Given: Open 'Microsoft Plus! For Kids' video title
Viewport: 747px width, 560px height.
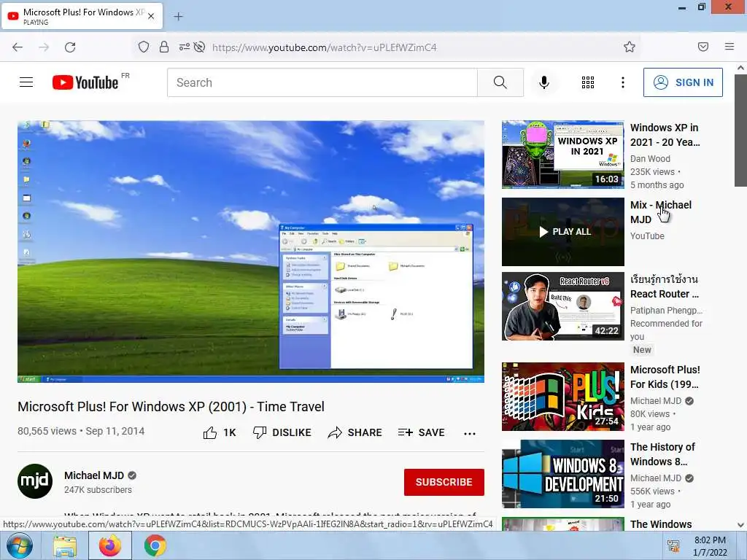Looking at the screenshot, I should point(665,377).
